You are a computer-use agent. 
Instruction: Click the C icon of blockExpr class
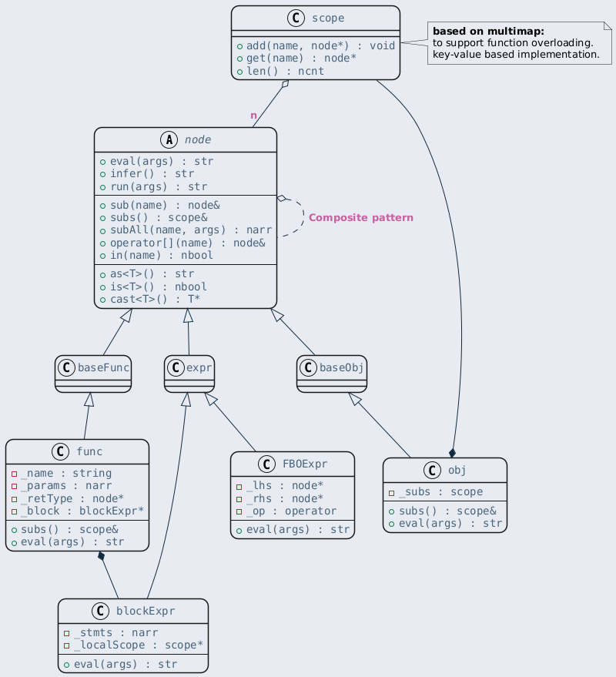[x=100, y=612]
